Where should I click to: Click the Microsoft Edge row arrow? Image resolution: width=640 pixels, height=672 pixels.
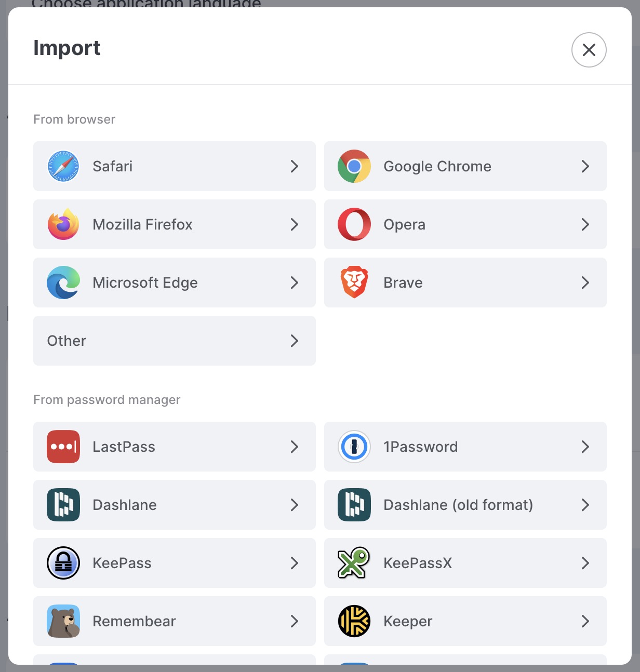pyautogui.click(x=295, y=283)
